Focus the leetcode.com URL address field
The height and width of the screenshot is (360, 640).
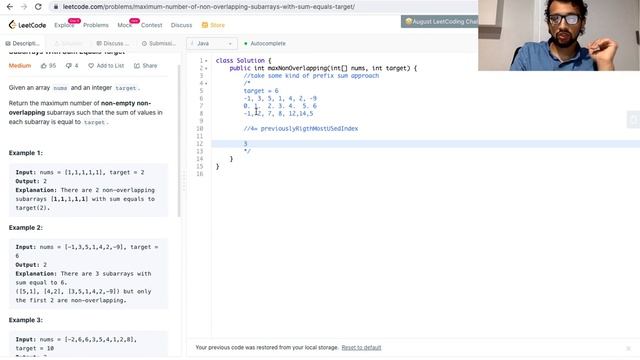[209, 7]
